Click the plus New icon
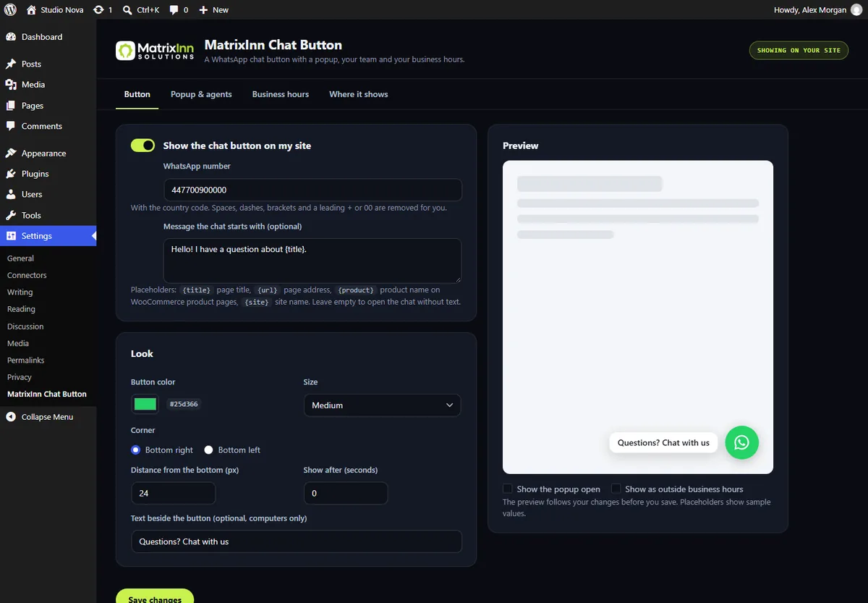Viewport: 868px width, 603px height. (x=203, y=10)
